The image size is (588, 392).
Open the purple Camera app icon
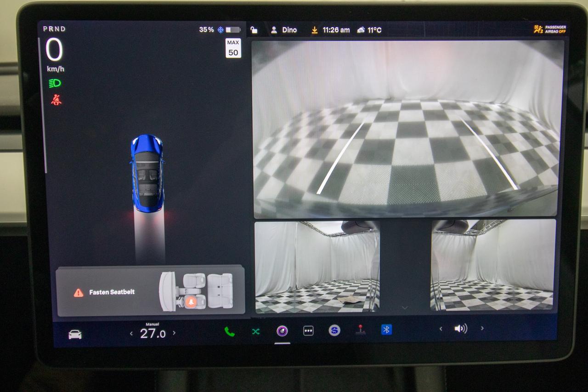282,331
